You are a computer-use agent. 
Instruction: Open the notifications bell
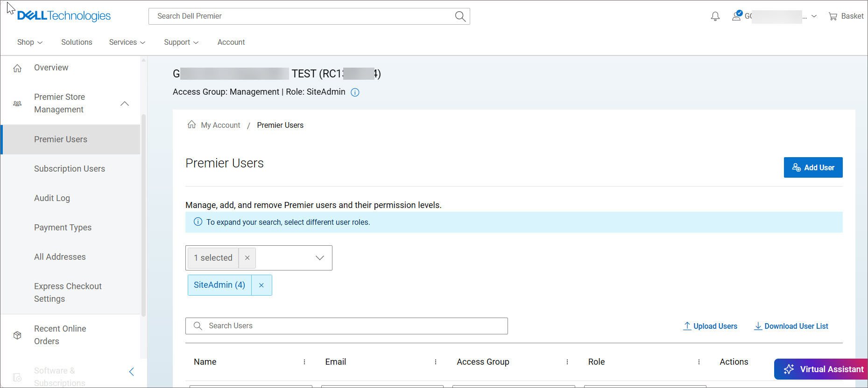(715, 16)
